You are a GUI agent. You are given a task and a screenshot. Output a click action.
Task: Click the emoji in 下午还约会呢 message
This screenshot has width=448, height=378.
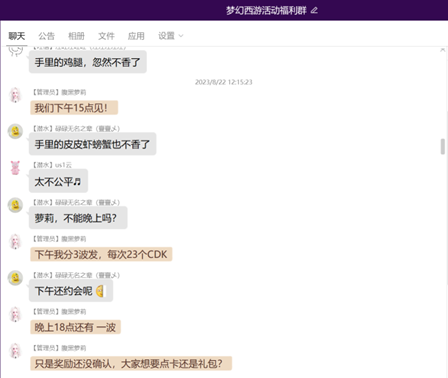tap(100, 291)
